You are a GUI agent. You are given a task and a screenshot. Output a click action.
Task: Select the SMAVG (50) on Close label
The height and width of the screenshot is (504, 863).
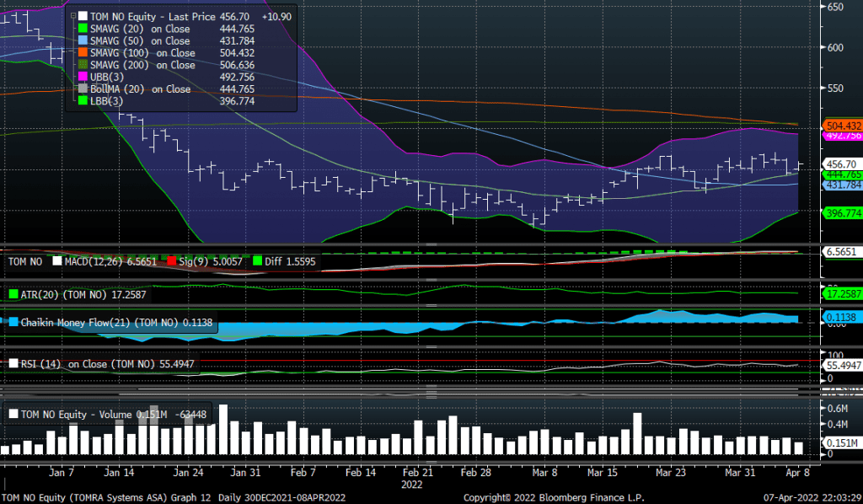pyautogui.click(x=140, y=40)
